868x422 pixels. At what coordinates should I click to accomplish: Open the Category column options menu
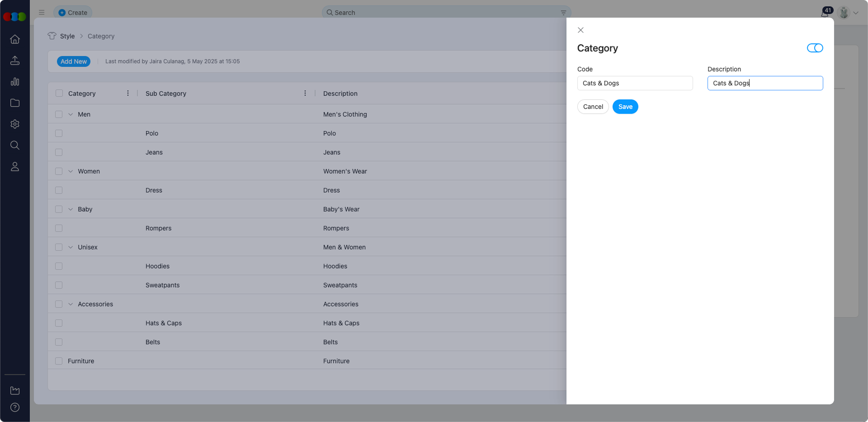click(x=128, y=93)
